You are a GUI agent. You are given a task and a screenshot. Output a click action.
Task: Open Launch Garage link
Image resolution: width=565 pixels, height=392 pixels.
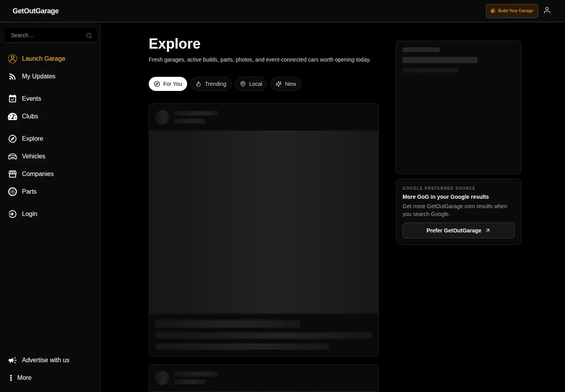point(44,59)
